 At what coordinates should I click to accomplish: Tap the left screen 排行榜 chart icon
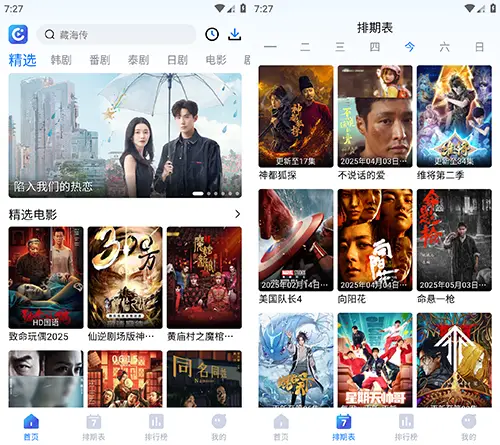[x=156, y=421]
